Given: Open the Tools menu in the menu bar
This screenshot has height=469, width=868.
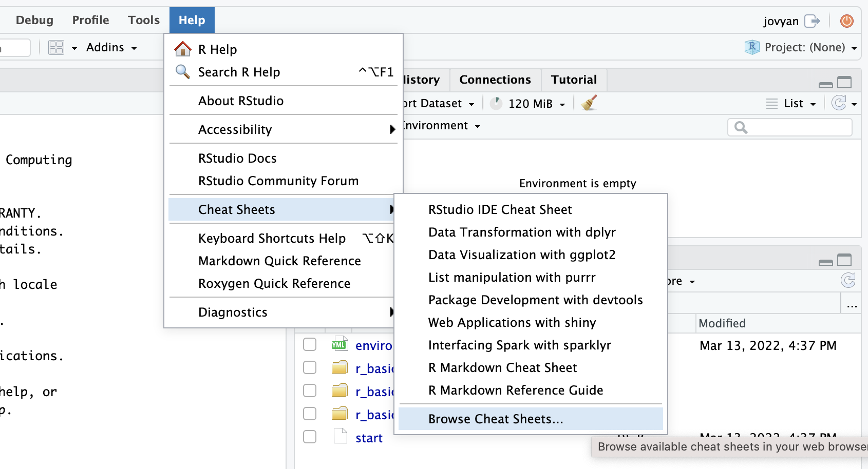Looking at the screenshot, I should [x=144, y=20].
